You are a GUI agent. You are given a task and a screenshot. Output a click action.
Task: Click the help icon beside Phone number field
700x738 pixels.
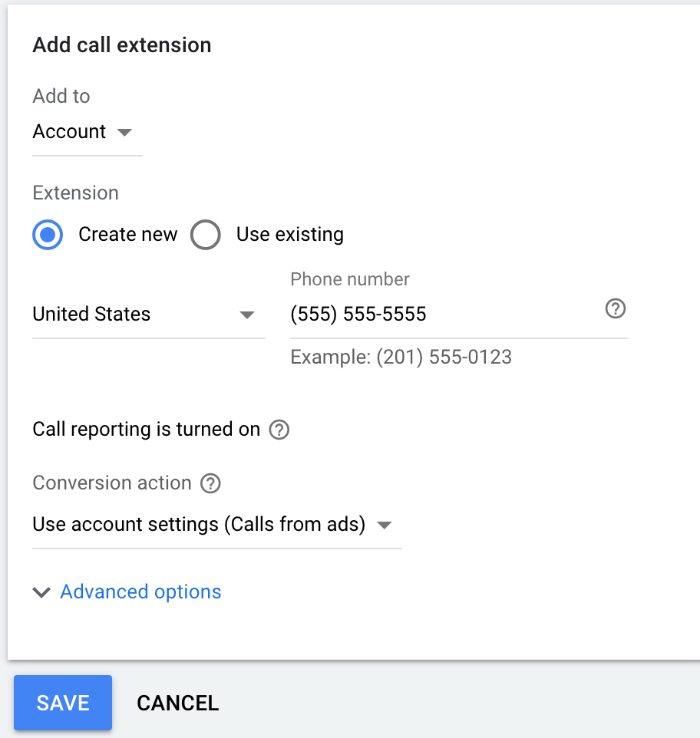tap(616, 308)
